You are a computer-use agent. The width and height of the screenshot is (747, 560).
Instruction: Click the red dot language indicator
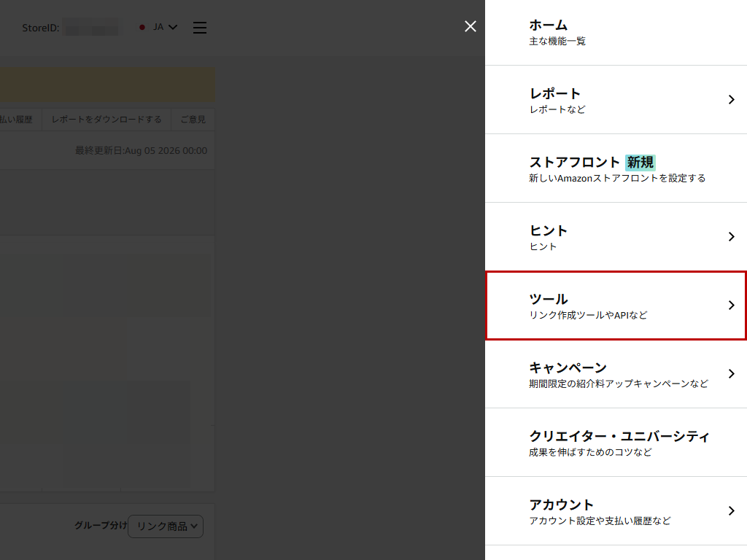(x=142, y=27)
